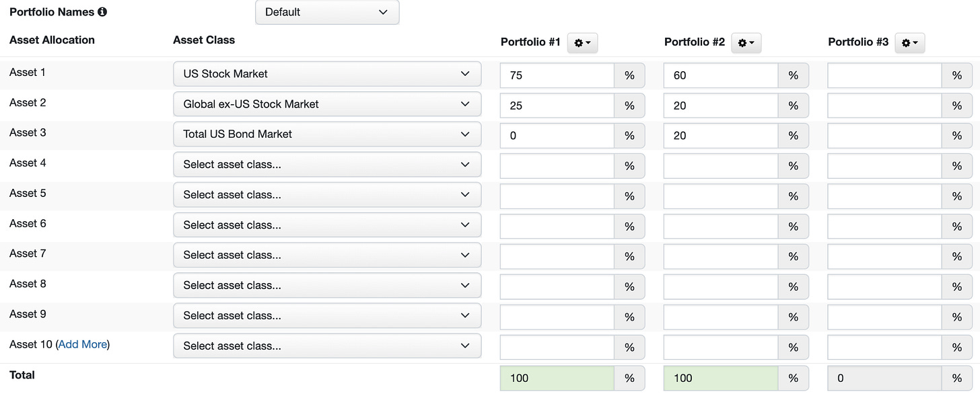
Task: Open the Default portfolio names dropdown
Action: click(x=327, y=12)
